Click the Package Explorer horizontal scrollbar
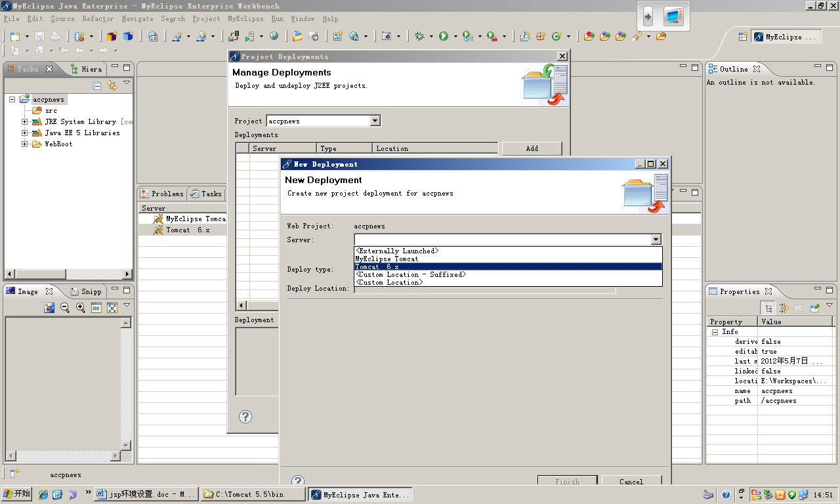840x504 pixels. [68, 274]
